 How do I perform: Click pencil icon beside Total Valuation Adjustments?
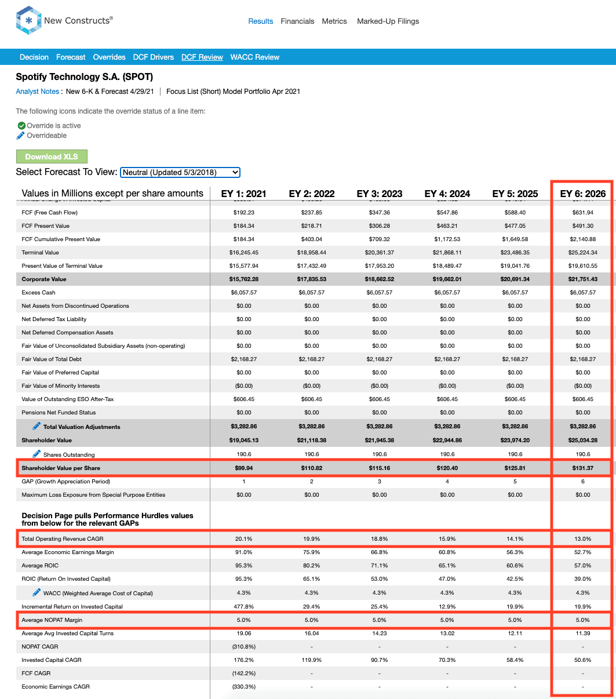pyautogui.click(x=37, y=427)
